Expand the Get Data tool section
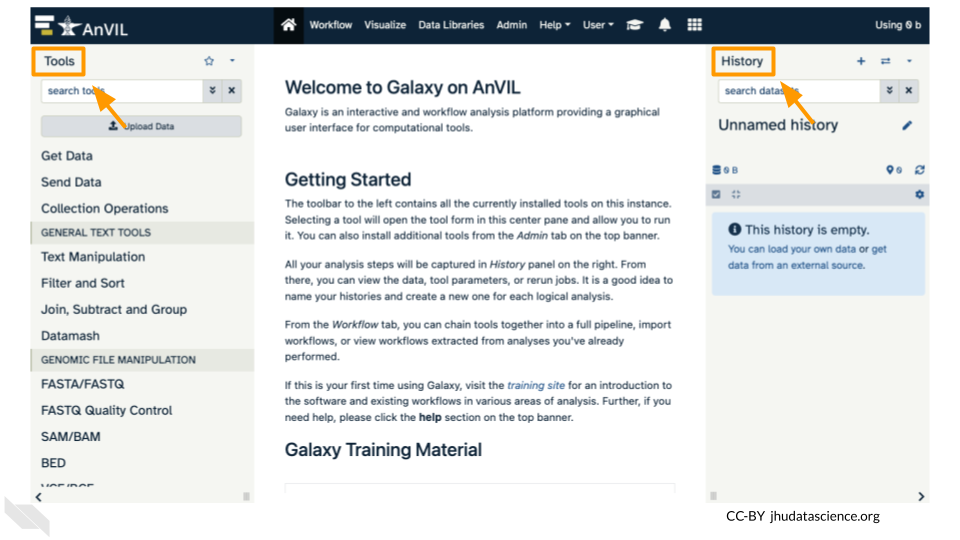Screen dimensions: 960x540 [67, 156]
